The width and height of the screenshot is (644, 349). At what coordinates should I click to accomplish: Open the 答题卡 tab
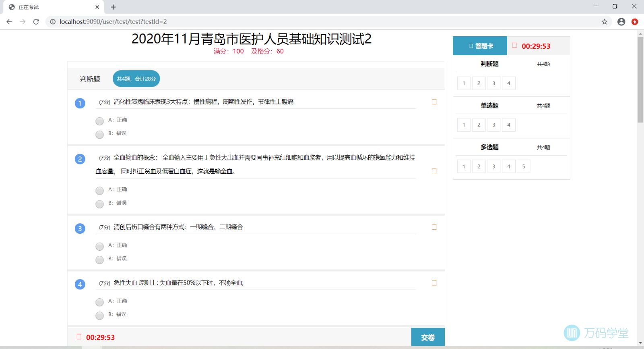(x=480, y=46)
